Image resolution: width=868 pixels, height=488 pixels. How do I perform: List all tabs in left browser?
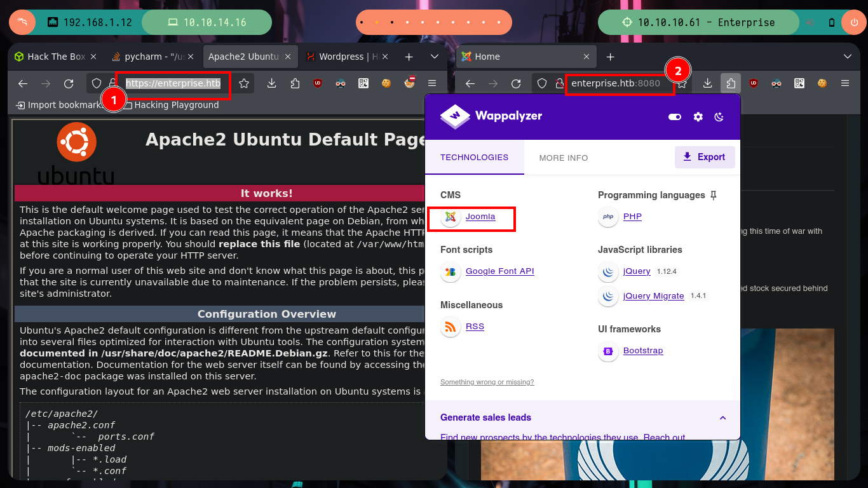pyautogui.click(x=435, y=57)
